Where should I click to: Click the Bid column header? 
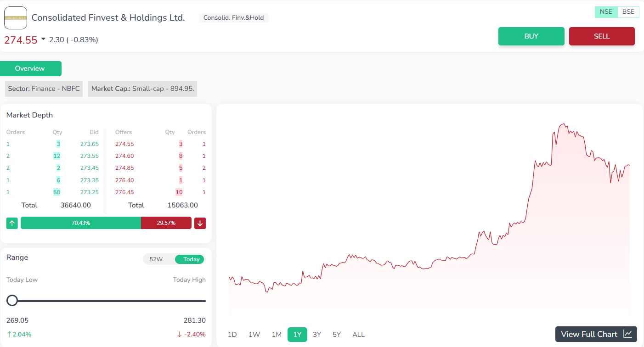(94, 132)
